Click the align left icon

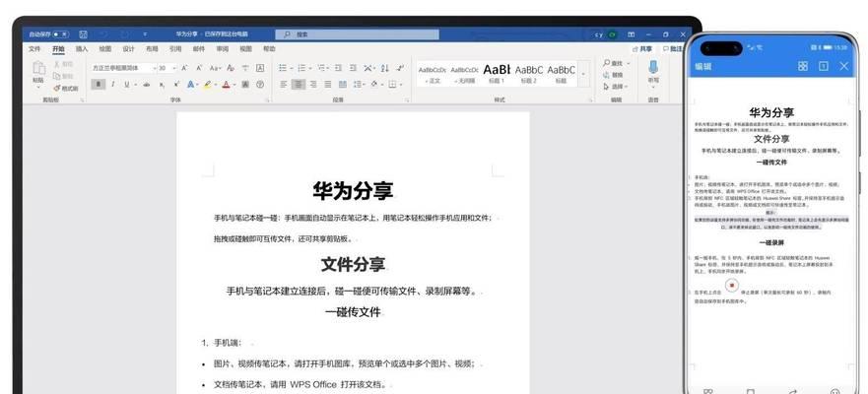(x=284, y=85)
